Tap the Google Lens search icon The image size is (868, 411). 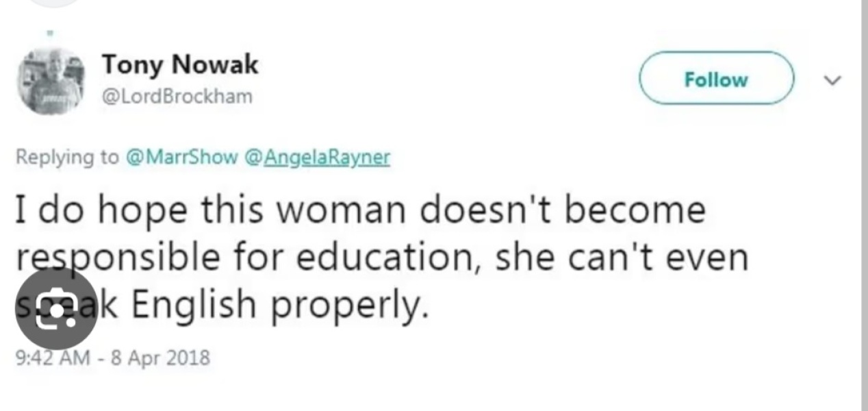tap(56, 308)
